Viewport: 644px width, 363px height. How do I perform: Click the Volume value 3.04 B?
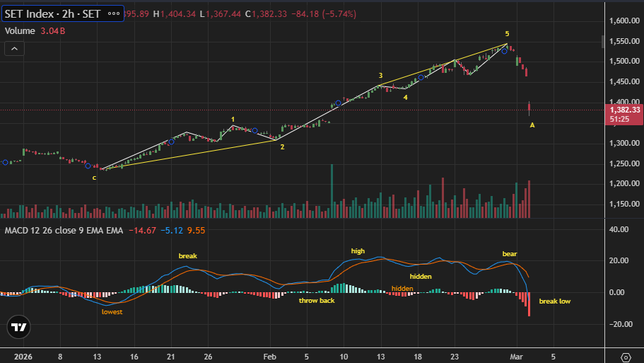click(x=52, y=31)
